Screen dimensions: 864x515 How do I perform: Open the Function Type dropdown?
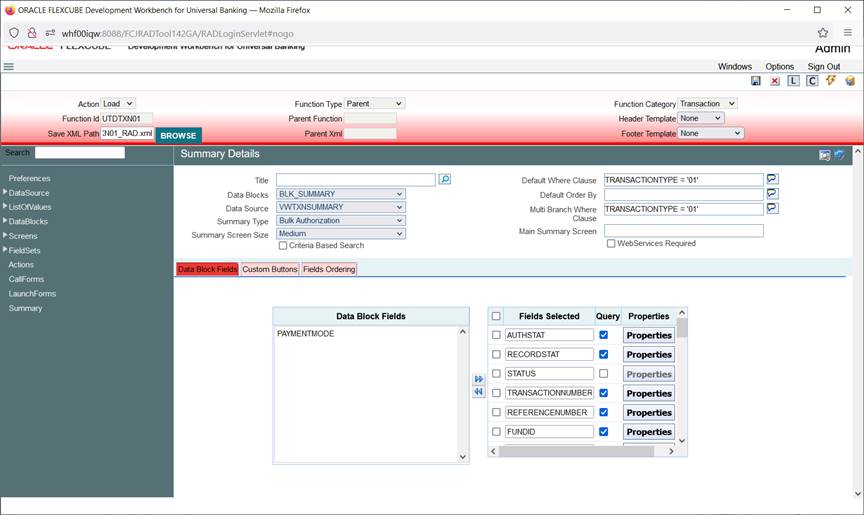point(375,104)
